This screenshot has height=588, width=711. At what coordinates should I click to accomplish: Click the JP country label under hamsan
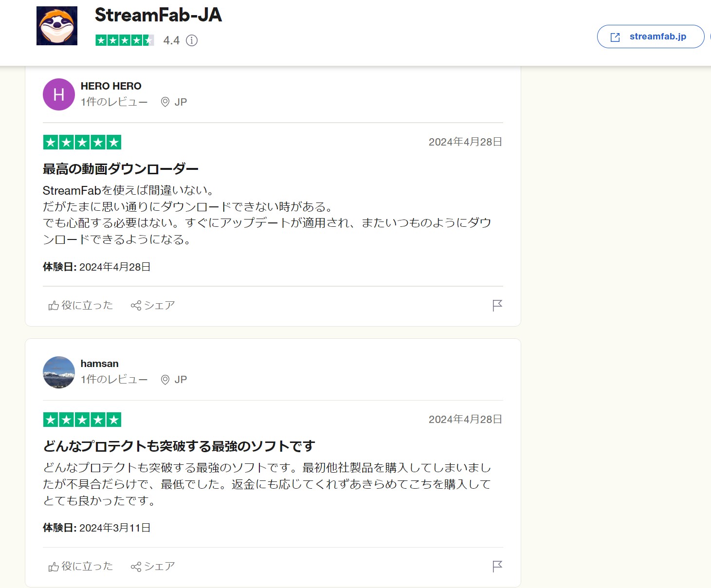pos(181,380)
